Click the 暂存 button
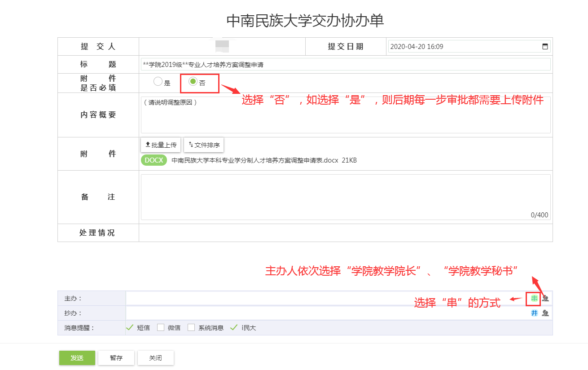The height and width of the screenshot is (370, 588). point(116,358)
